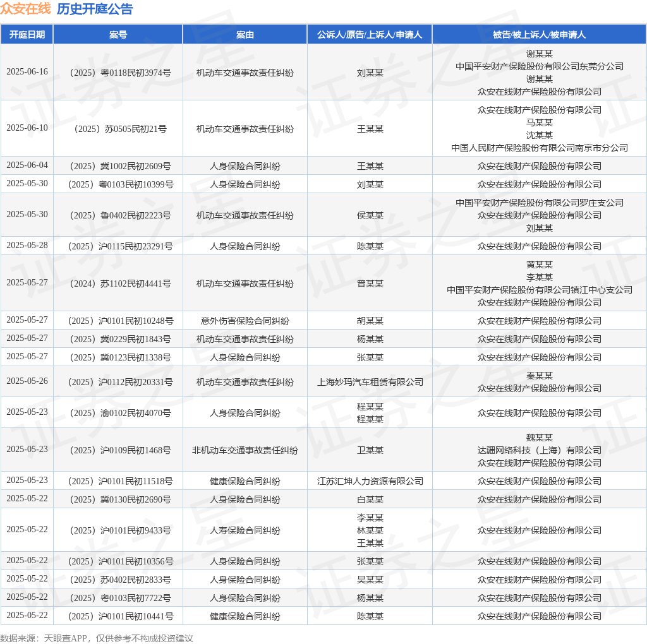Click plaintiff 胡某某
The height and width of the screenshot is (644, 647).
coord(370,321)
